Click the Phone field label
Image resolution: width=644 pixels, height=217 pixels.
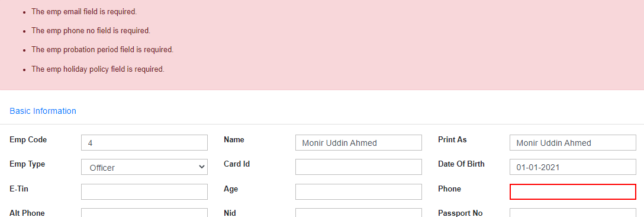pyautogui.click(x=450, y=189)
